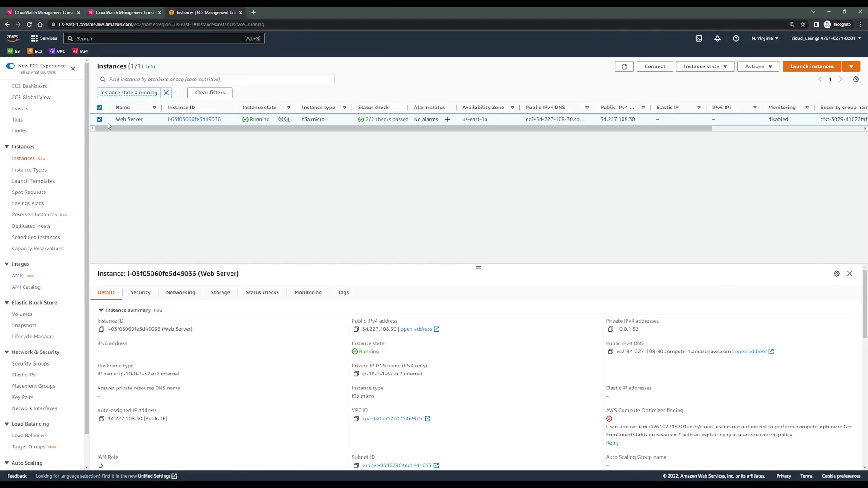Click the notifications bell icon
The image size is (868, 488).
(717, 38)
